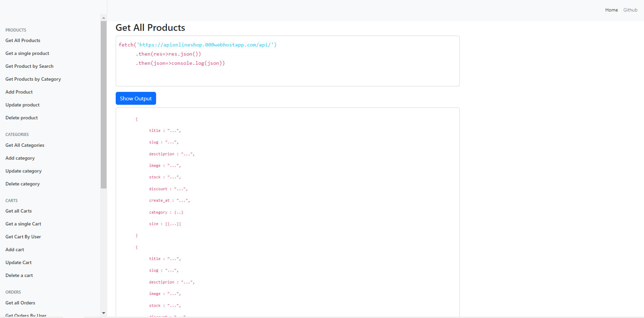Click the console.log(json) code line

(x=180, y=63)
